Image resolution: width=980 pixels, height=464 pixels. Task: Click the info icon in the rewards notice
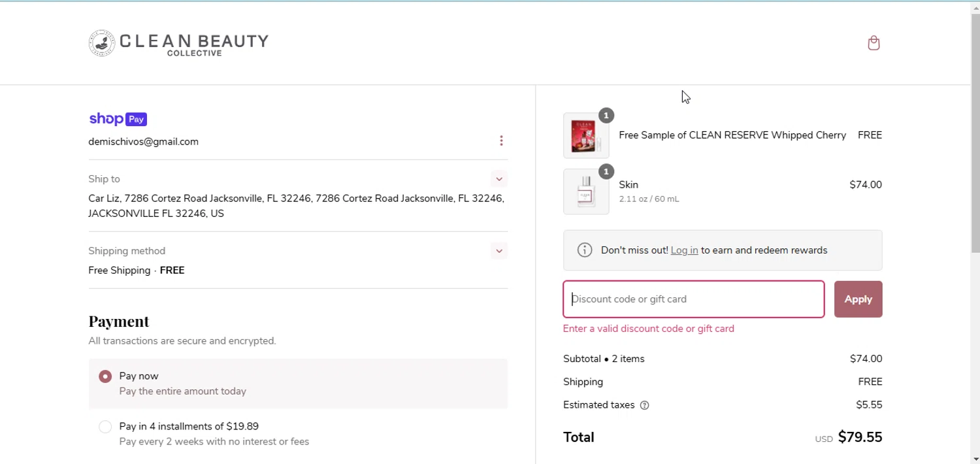point(585,250)
